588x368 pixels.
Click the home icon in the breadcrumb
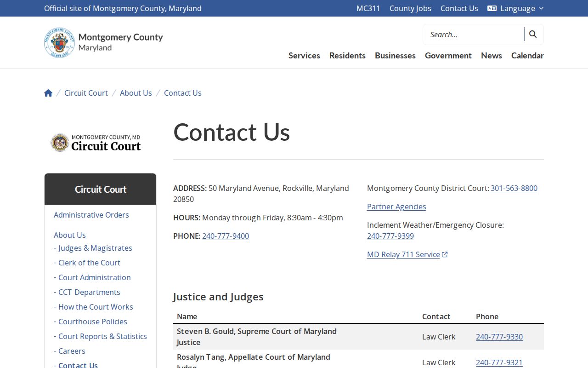48,93
